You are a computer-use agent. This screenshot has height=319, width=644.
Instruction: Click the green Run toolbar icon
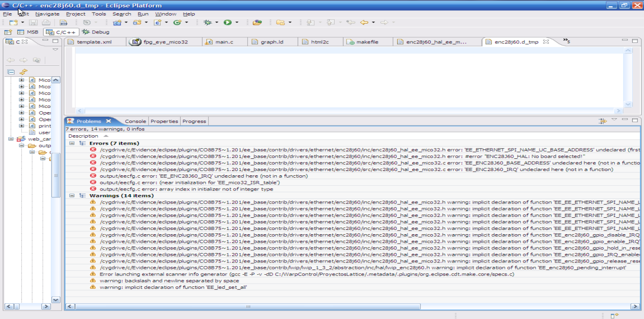(x=227, y=22)
